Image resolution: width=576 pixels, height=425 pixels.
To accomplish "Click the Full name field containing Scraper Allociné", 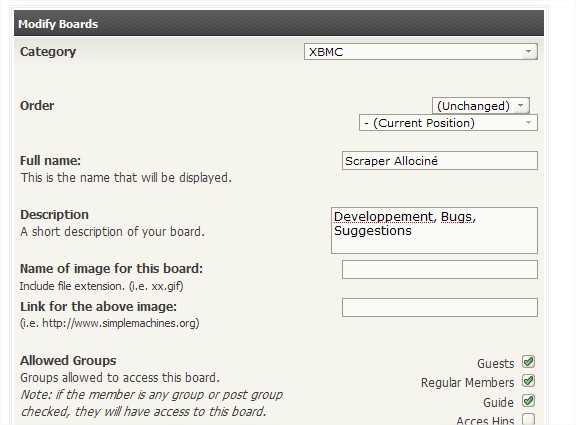I will 440,161.
